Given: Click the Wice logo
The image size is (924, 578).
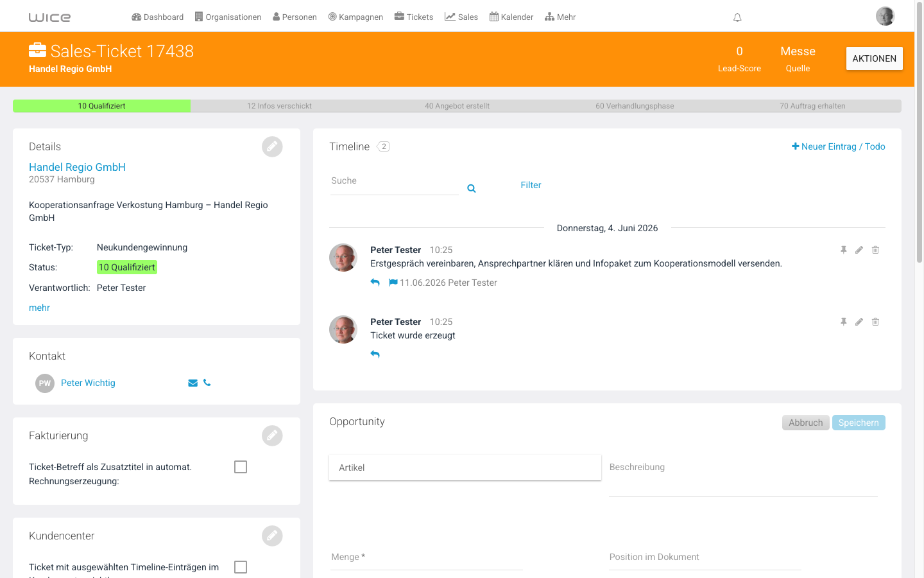Looking at the screenshot, I should pyautogui.click(x=49, y=17).
